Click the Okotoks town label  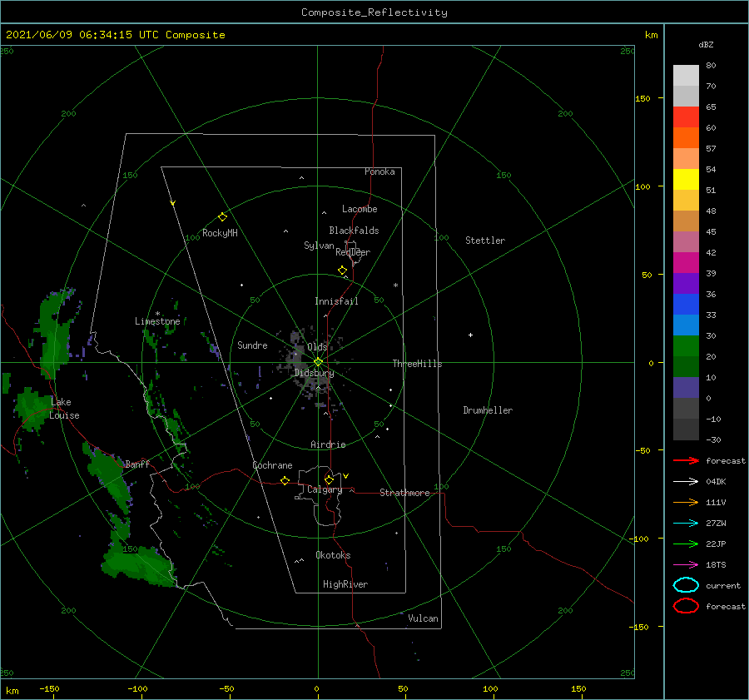[x=333, y=555]
